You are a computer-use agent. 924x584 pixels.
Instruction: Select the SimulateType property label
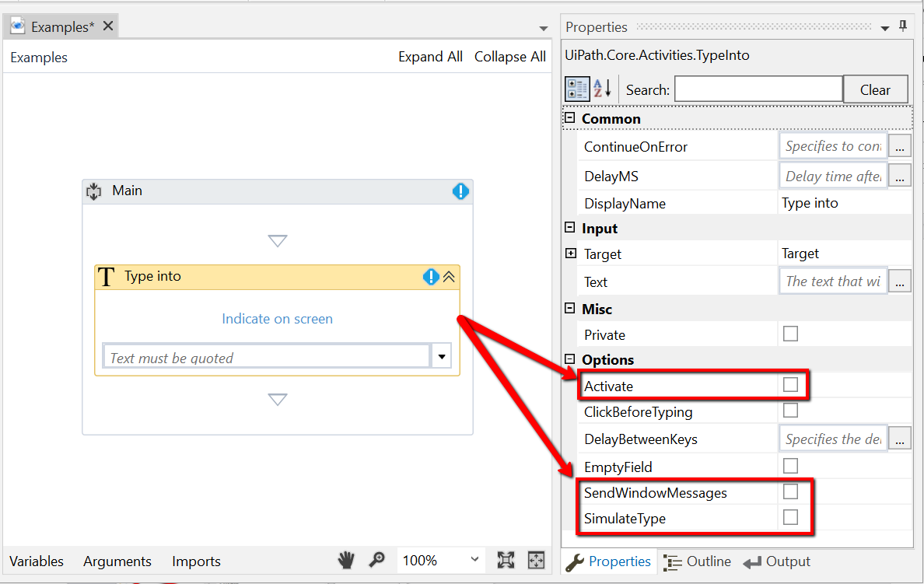tap(625, 519)
